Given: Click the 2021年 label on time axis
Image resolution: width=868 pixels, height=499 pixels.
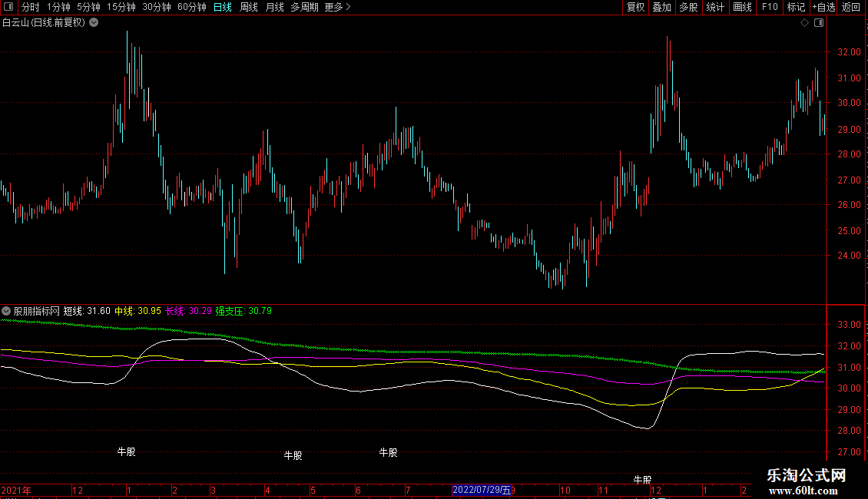Looking at the screenshot, I should pyautogui.click(x=16, y=490).
